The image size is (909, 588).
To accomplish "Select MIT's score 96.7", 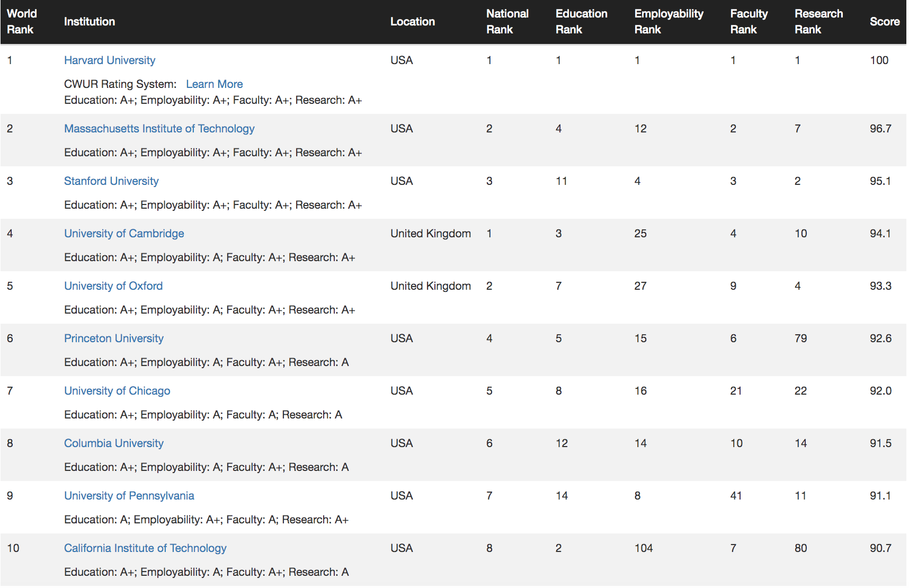I will tap(880, 129).
